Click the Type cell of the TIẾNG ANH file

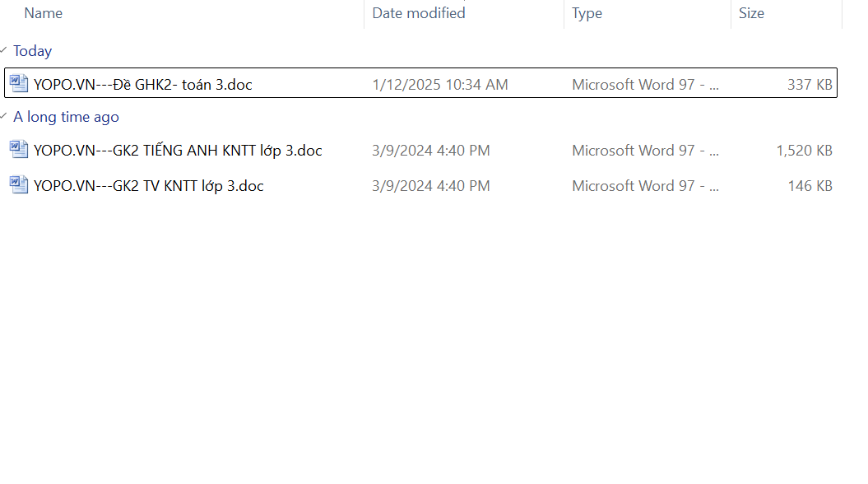tap(645, 151)
